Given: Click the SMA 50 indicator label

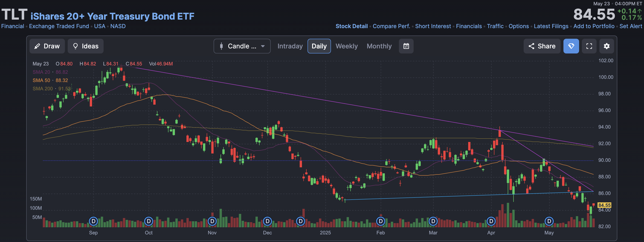Looking at the screenshot, I should tap(41, 80).
